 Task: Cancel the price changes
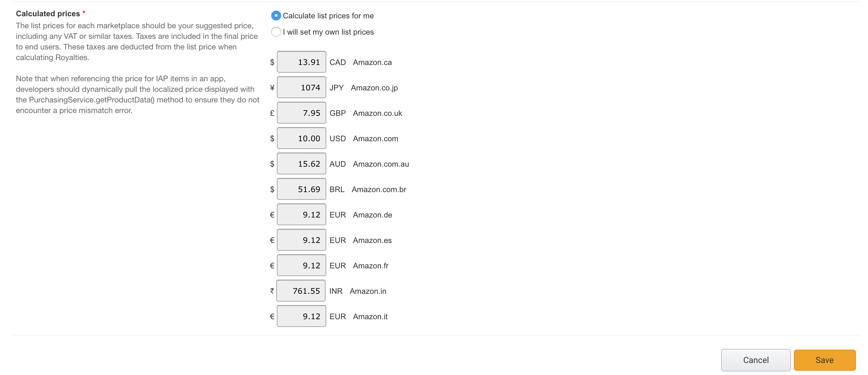(x=756, y=360)
